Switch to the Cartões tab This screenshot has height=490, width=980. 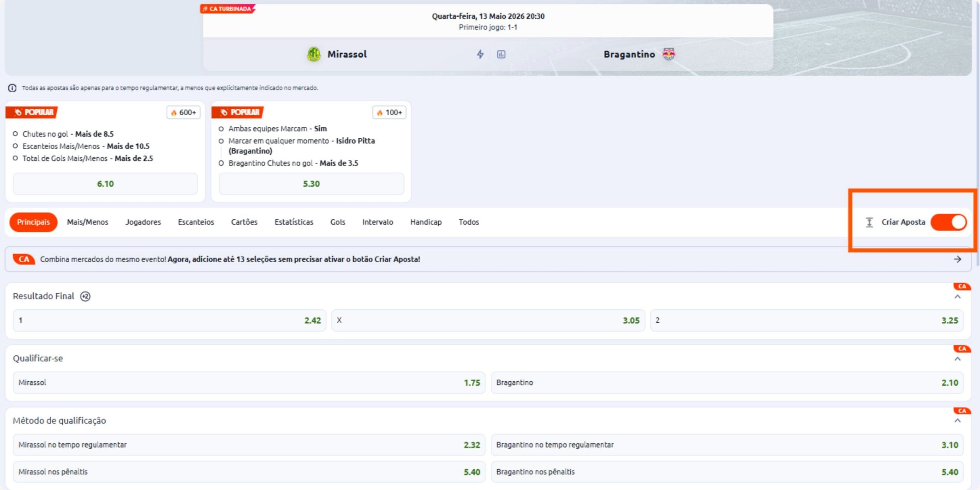coord(244,222)
